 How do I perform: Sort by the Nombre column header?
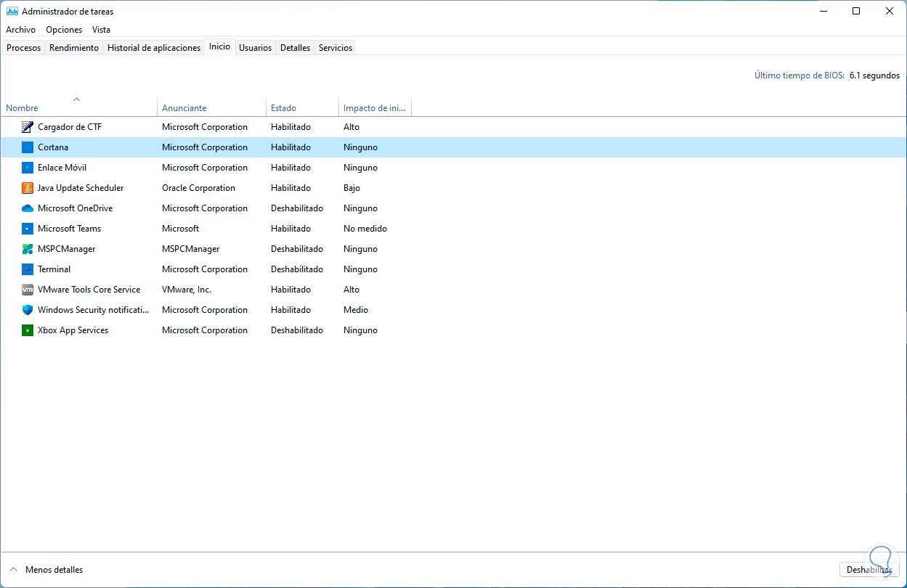pyautogui.click(x=78, y=107)
